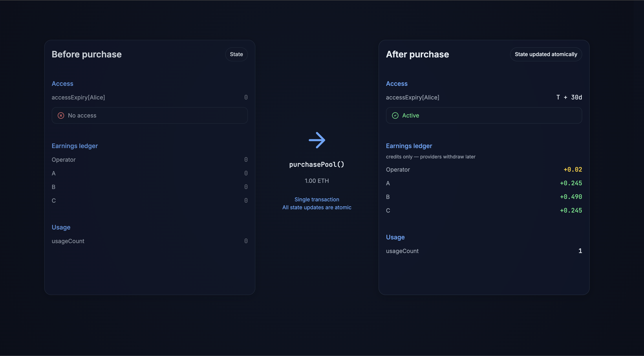Click the T + 30d expiry value
Viewport: 644px width, 356px height.
pos(569,97)
